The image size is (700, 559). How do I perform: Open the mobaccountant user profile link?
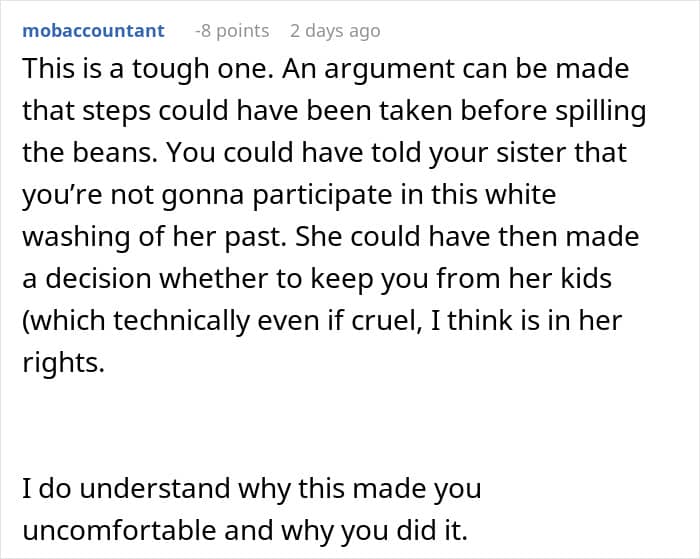point(93,31)
